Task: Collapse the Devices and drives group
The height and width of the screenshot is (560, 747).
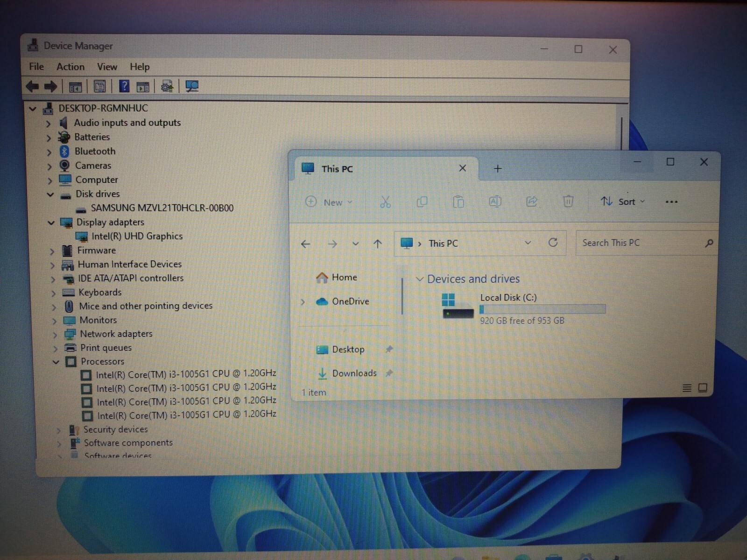Action: click(x=419, y=279)
